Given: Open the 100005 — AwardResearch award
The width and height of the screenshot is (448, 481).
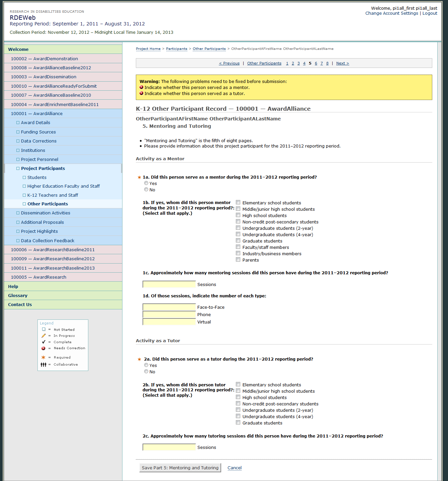Looking at the screenshot, I should [x=38, y=277].
